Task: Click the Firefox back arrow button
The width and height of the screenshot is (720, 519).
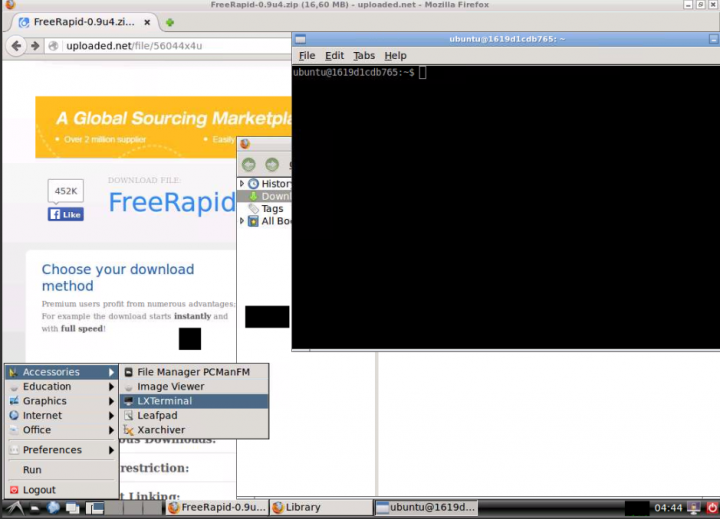Action: (17, 46)
